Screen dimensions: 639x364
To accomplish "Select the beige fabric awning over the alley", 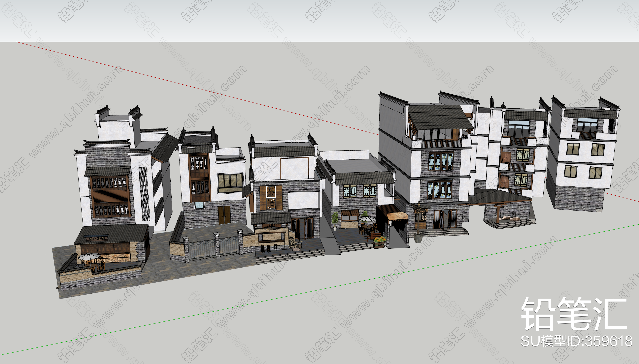I will click(x=397, y=216).
